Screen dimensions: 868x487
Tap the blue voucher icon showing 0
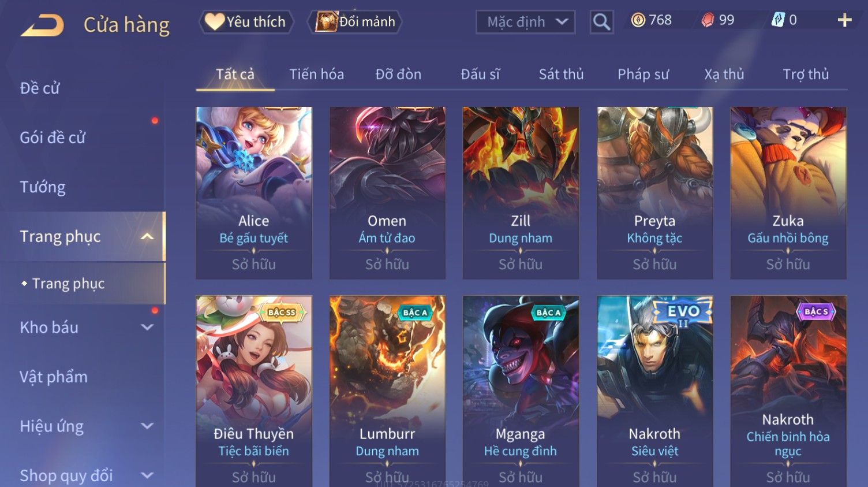(x=778, y=20)
